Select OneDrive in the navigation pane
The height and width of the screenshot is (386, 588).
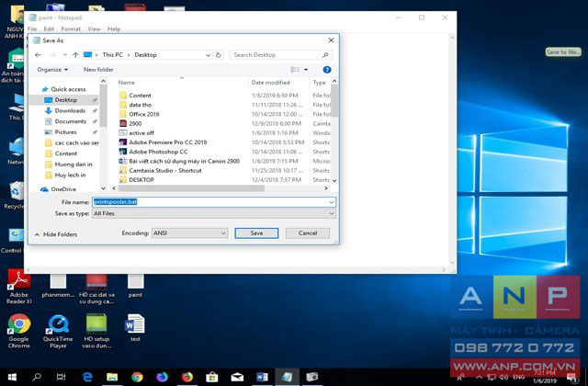(x=63, y=189)
